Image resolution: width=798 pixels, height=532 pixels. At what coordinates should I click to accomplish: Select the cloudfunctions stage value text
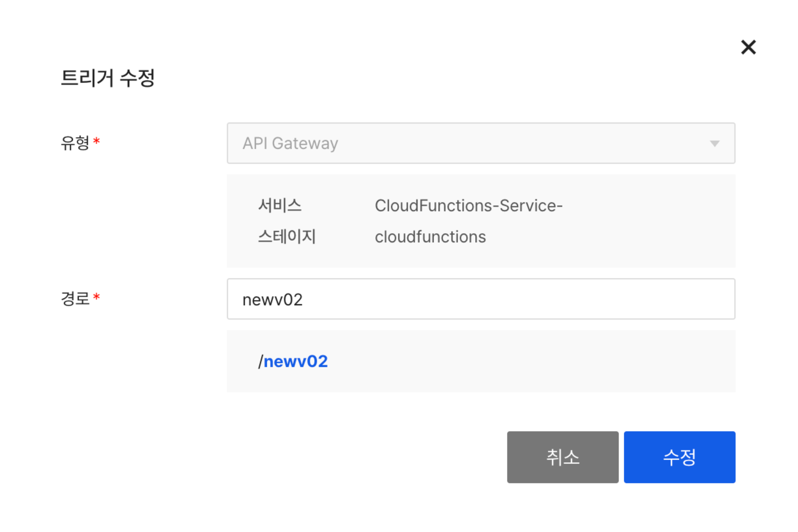430,237
